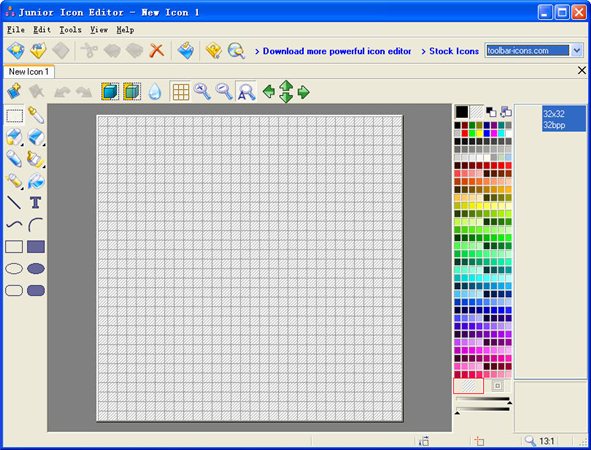Select the filled Ellipse tool
591x450 pixels.
click(x=36, y=269)
